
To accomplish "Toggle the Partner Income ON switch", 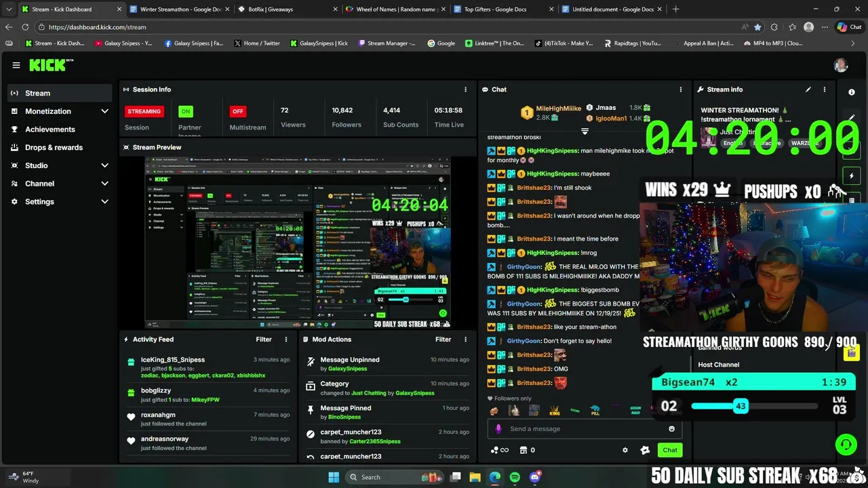I will [185, 111].
